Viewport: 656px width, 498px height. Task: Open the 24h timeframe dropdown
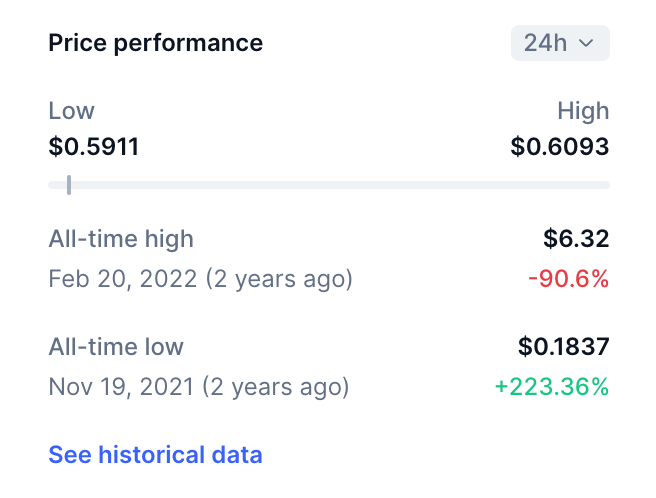pyautogui.click(x=560, y=43)
